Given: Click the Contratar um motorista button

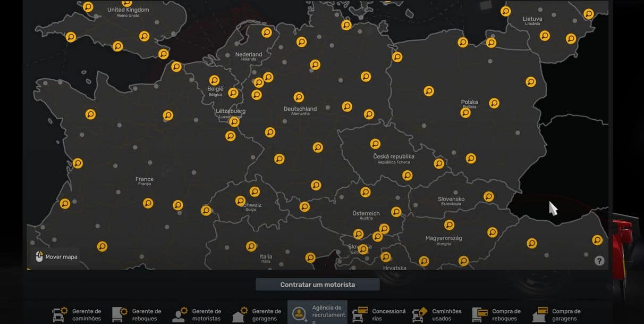Looking at the screenshot, I should tap(317, 285).
